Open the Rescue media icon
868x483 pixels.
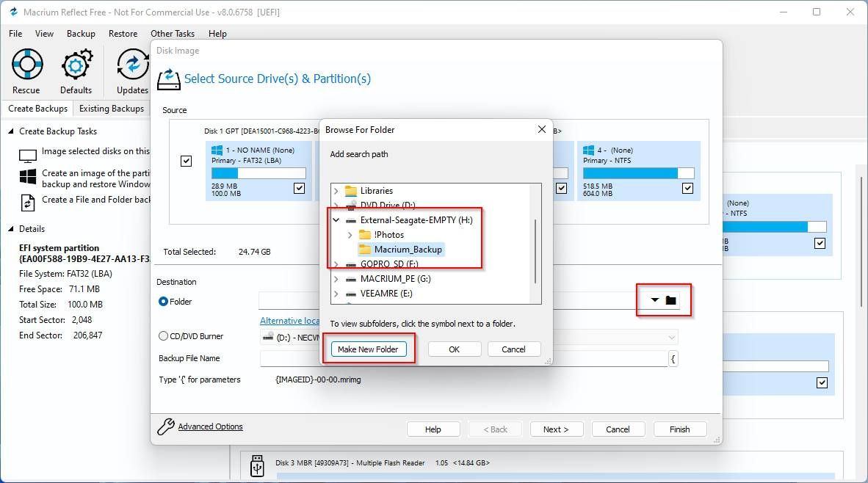coord(27,64)
